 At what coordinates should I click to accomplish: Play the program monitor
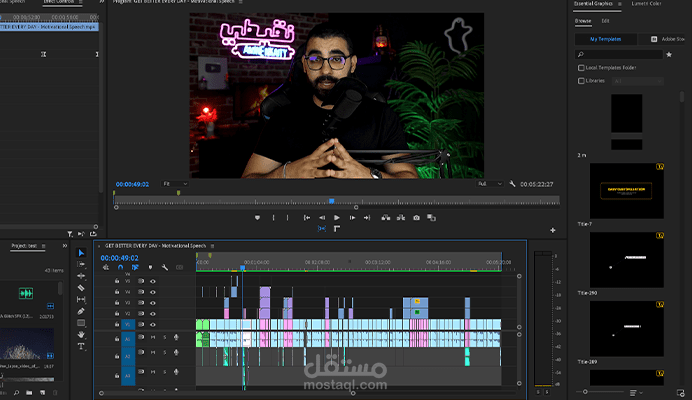pos(337,218)
